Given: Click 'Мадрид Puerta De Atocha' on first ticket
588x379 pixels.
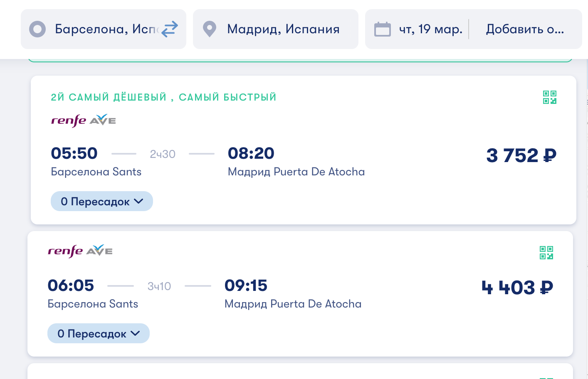Looking at the screenshot, I should [x=296, y=172].
